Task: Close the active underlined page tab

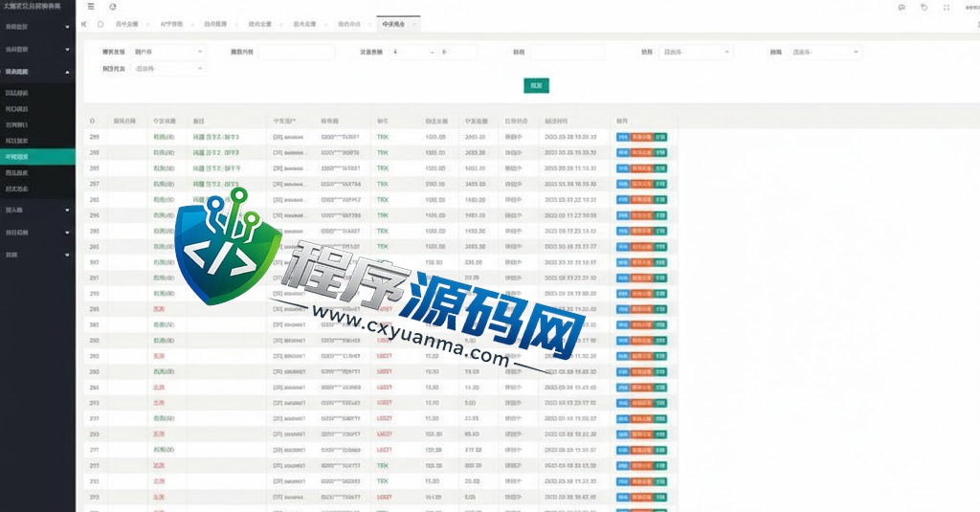Action: (413, 24)
